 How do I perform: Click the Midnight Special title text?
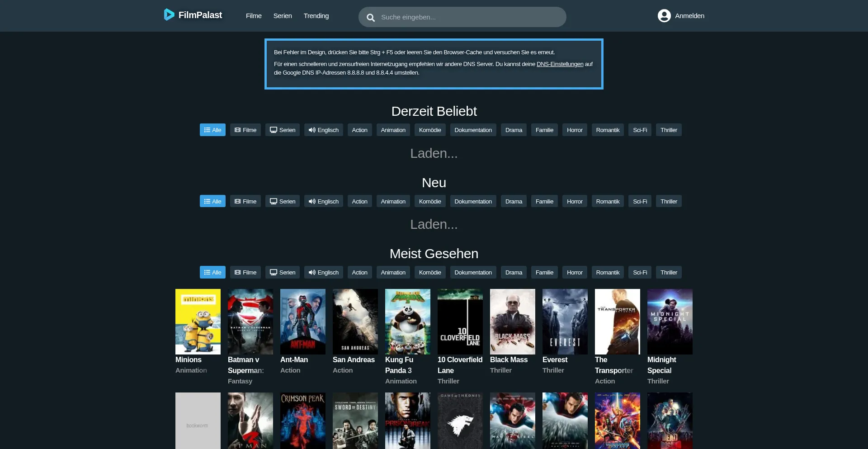pyautogui.click(x=661, y=365)
